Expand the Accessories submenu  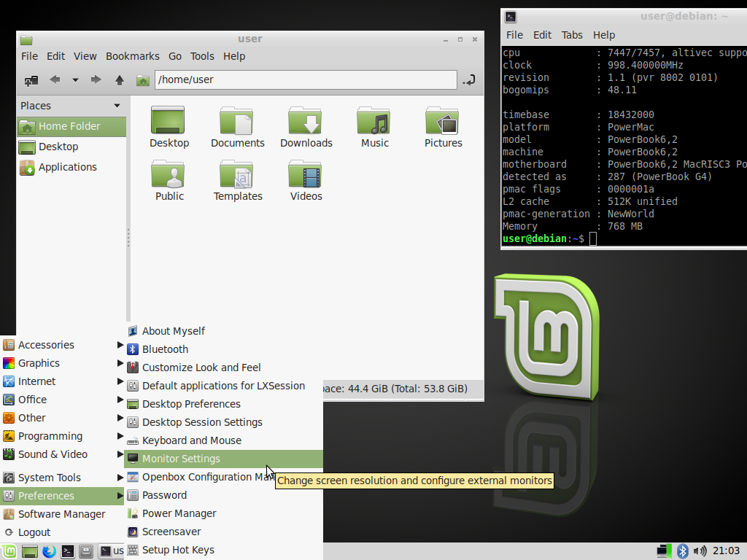pyautogui.click(x=62, y=345)
